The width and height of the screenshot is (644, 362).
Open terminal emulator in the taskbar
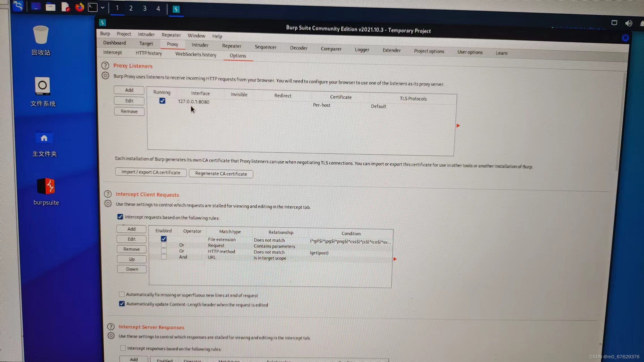[93, 7]
